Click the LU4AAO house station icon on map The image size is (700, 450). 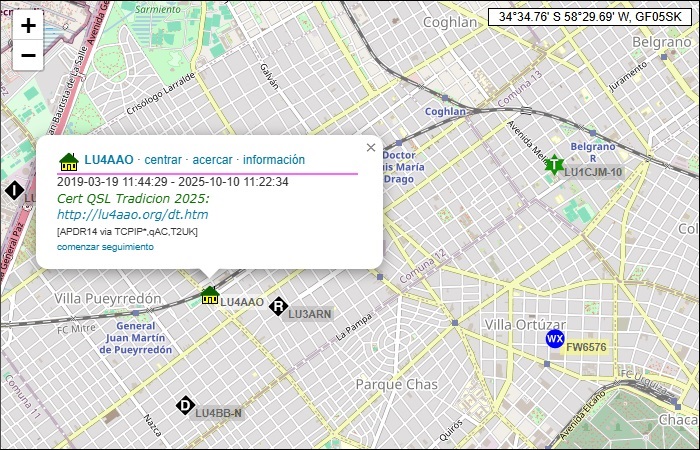click(209, 295)
